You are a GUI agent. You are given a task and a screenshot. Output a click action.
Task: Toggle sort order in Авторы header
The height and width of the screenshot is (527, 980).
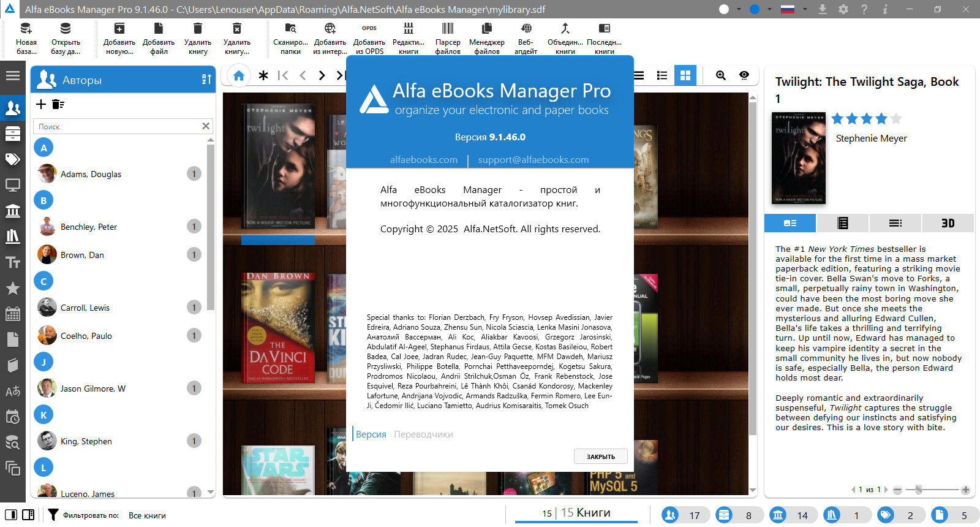(206, 80)
